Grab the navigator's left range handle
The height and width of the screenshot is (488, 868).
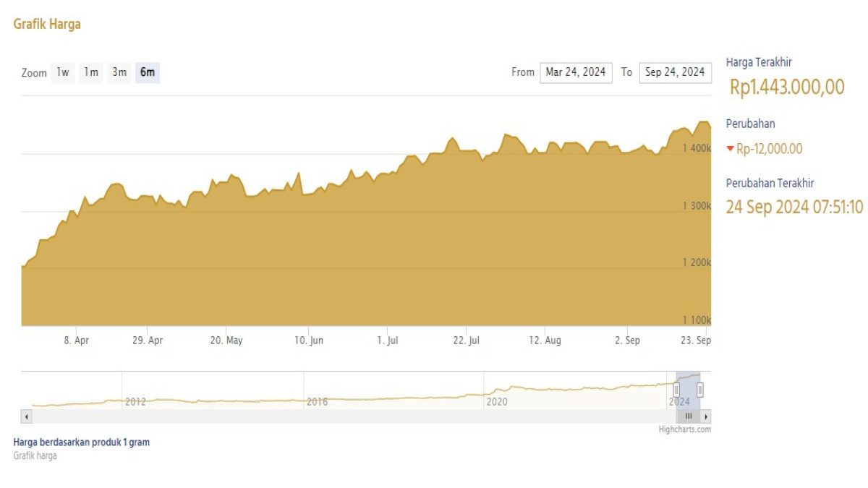click(677, 390)
